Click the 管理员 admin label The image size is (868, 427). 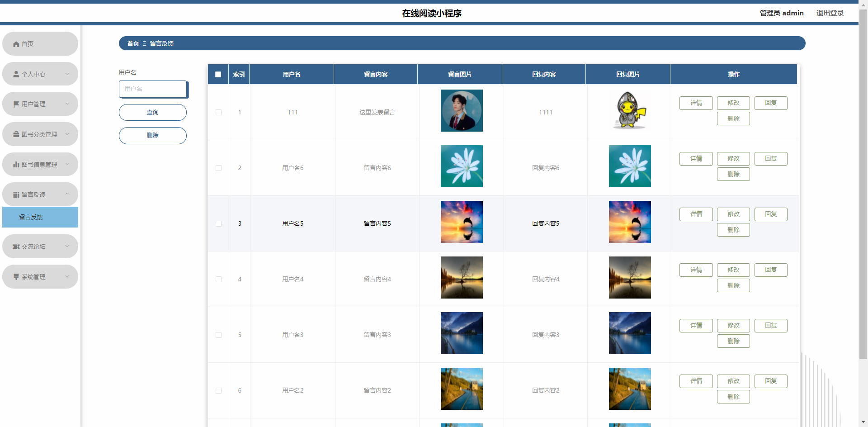pos(782,13)
